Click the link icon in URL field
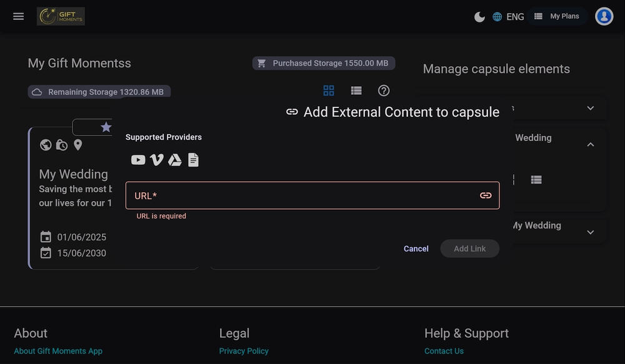This screenshot has height=364, width=625. click(x=486, y=195)
